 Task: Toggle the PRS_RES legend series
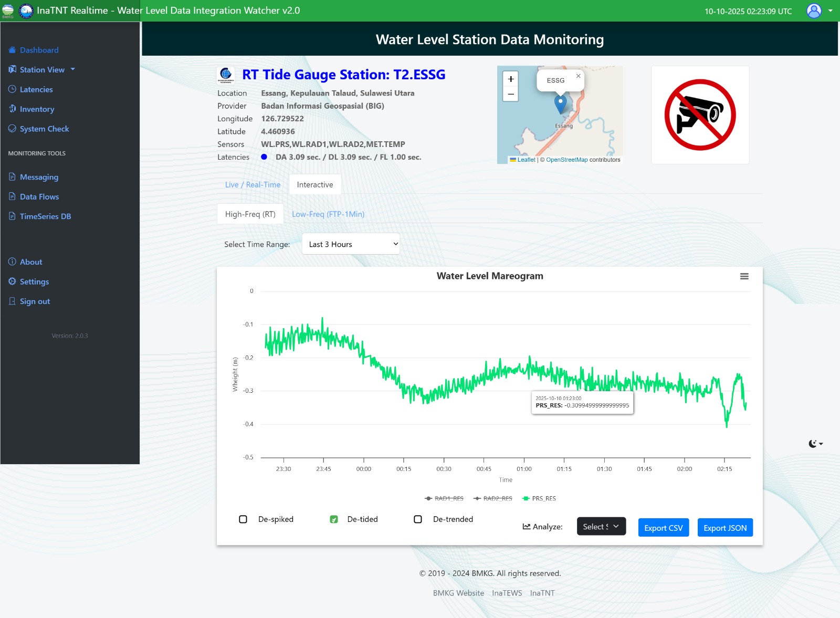[x=539, y=498]
